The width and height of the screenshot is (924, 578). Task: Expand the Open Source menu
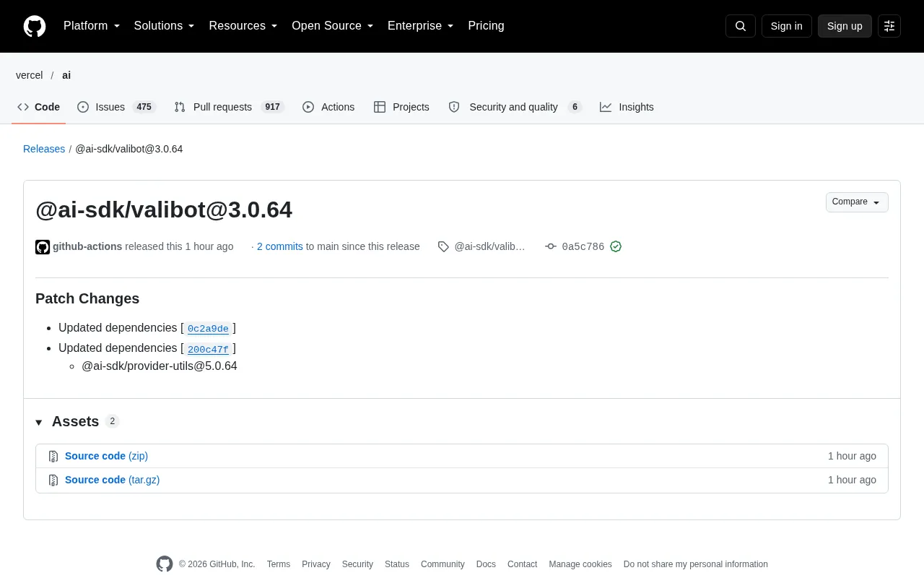[333, 26]
